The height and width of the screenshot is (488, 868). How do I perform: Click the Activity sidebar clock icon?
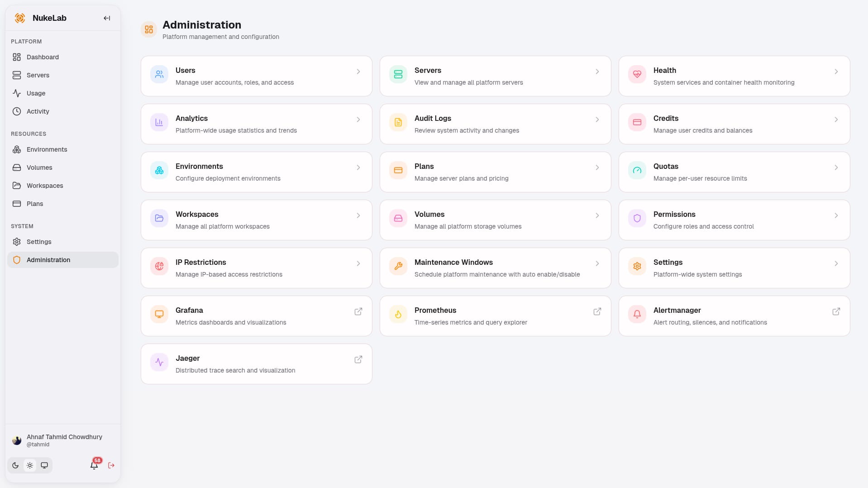(x=17, y=111)
